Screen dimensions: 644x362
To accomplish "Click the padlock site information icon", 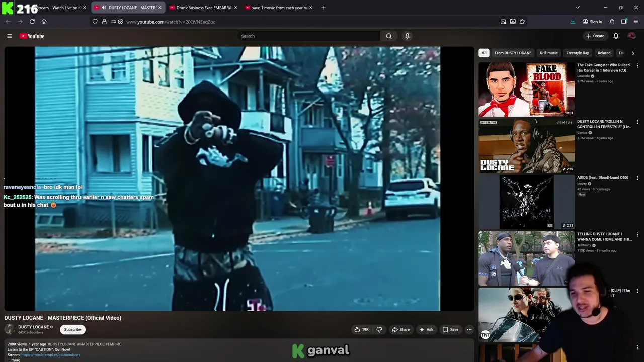I will [x=104, y=22].
